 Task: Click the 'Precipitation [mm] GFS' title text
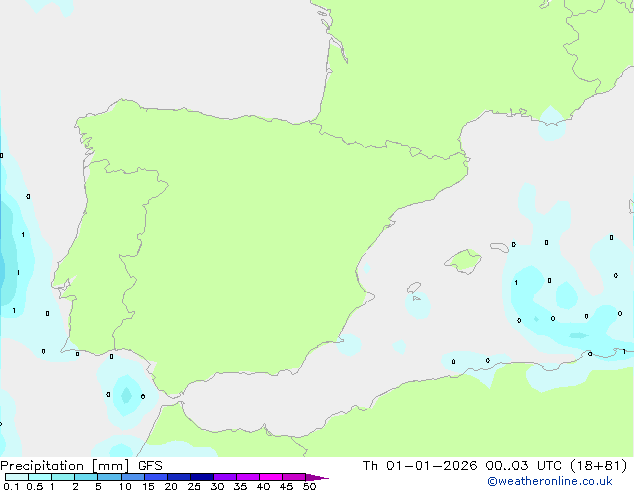click(x=81, y=466)
